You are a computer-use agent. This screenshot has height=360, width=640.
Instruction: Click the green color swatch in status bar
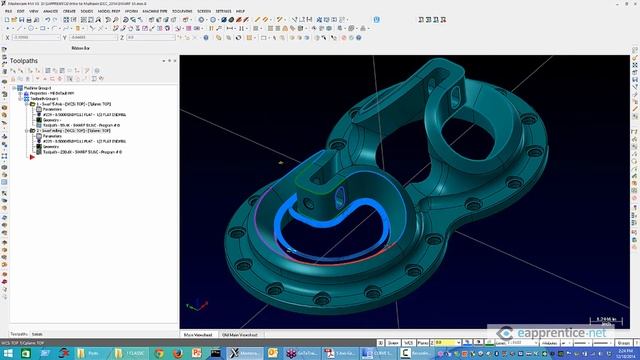click(x=490, y=343)
